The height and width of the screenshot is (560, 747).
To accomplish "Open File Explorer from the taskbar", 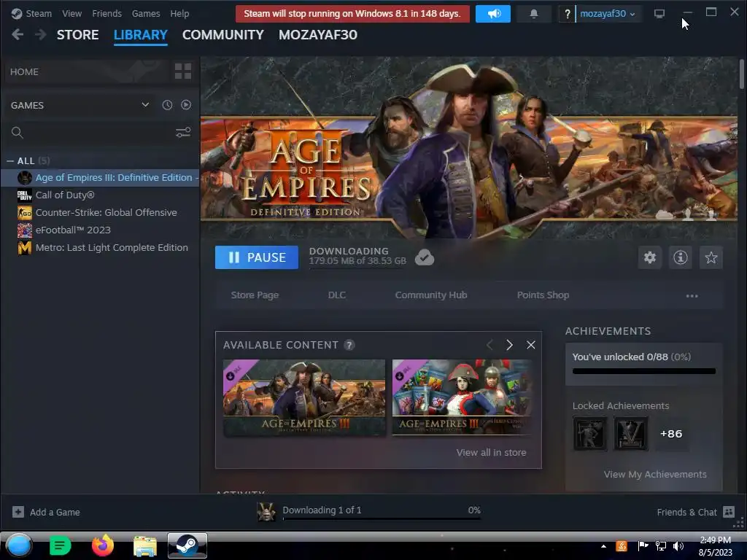I will coord(145,545).
